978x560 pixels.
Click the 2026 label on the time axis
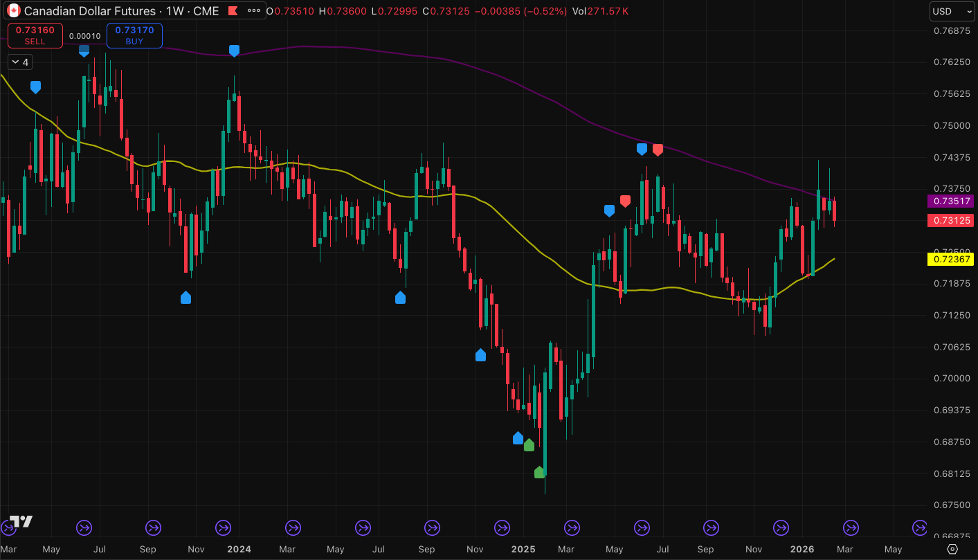(x=802, y=549)
